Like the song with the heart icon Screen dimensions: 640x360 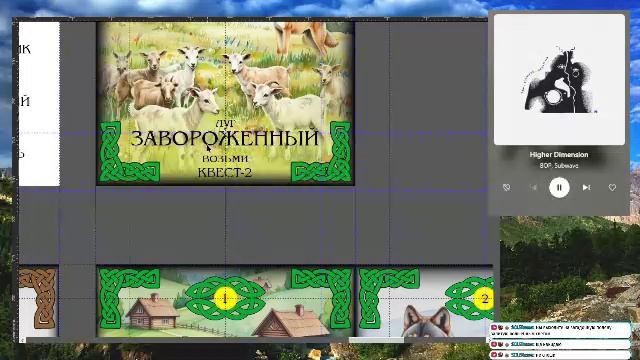(x=612, y=187)
